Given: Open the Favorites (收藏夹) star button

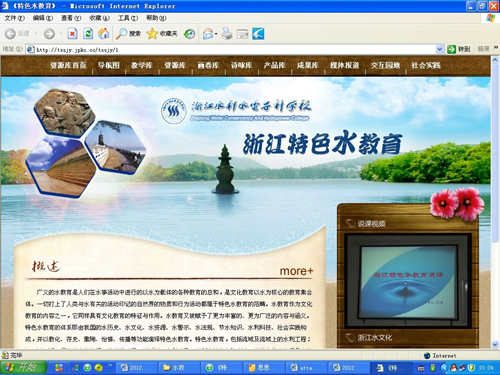Looking at the screenshot, I should 162,34.
